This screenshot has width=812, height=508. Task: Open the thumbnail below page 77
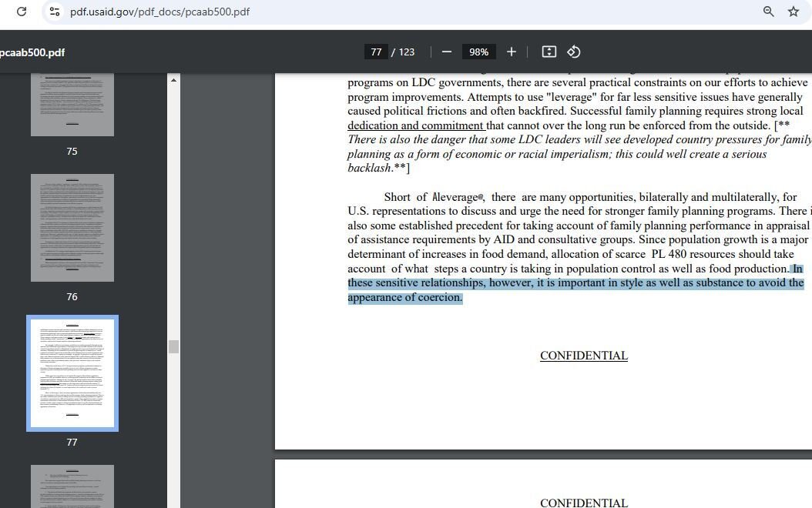coord(72,486)
